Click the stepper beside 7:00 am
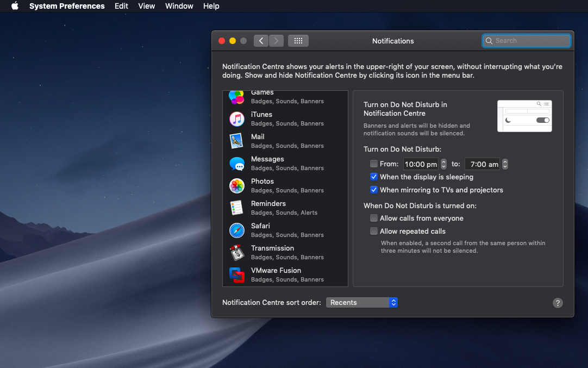588x368 pixels. point(505,164)
